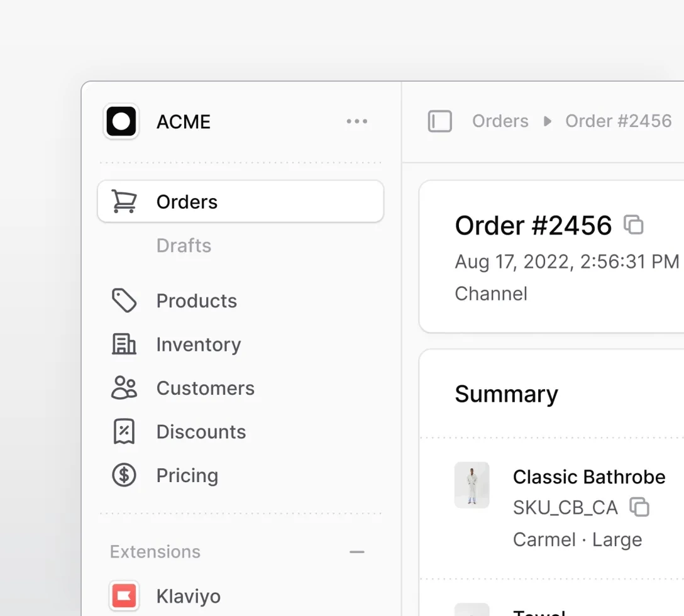This screenshot has width=684, height=616.
Task: Click the Carmel · Large variant text
Action: pyautogui.click(x=578, y=540)
